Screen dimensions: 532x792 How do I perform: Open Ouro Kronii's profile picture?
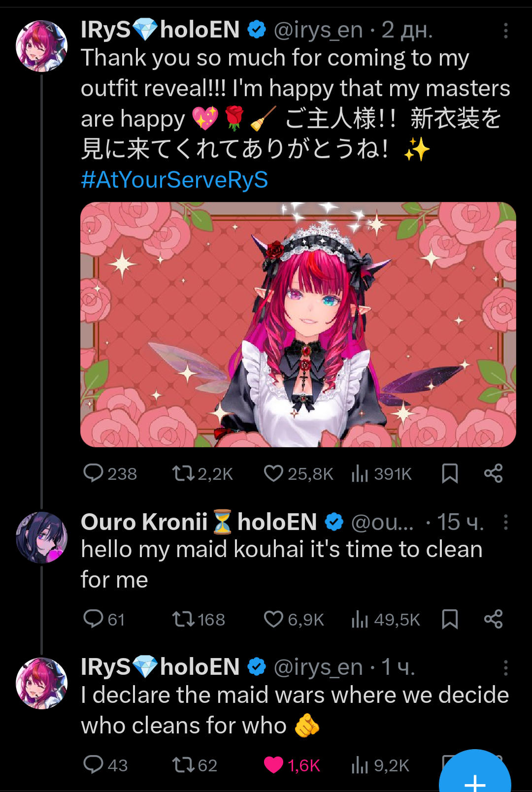[x=42, y=537]
